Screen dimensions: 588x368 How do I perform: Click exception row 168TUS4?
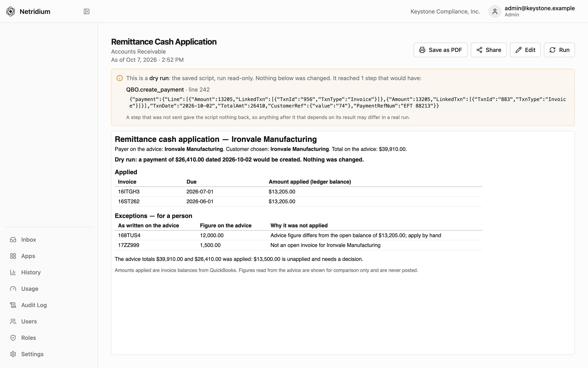[x=298, y=235]
